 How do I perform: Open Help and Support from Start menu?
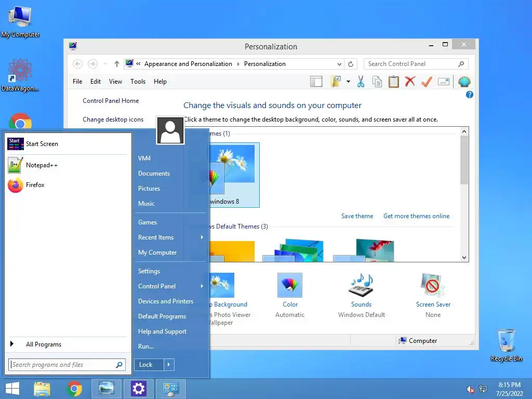162,331
